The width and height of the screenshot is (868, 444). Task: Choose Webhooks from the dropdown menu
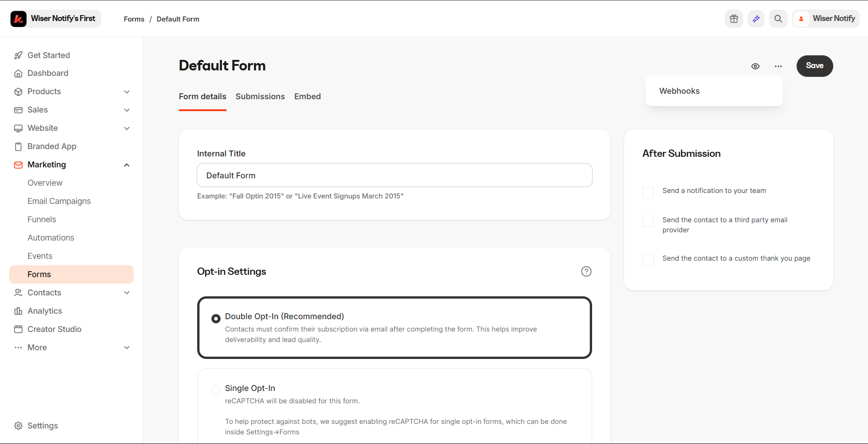pos(679,91)
